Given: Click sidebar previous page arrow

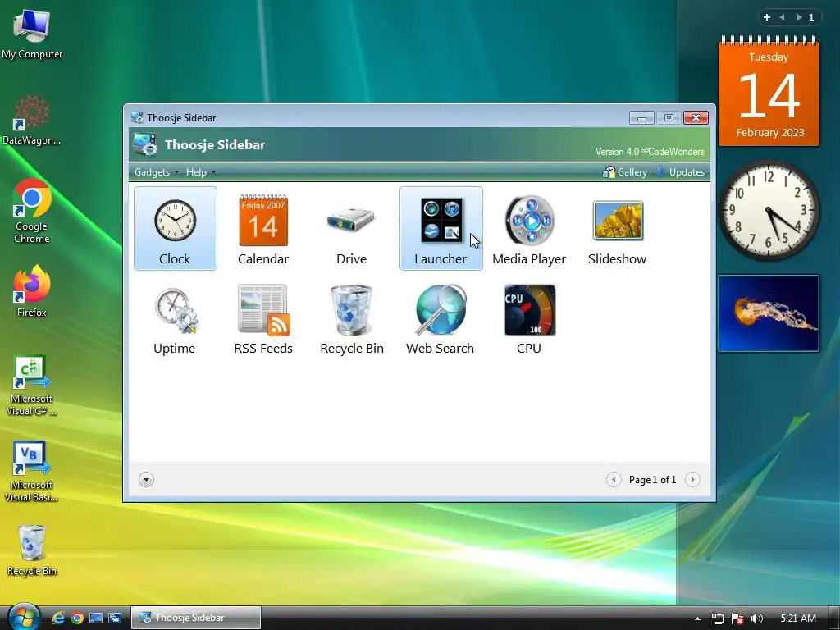Looking at the screenshot, I should tap(782, 17).
